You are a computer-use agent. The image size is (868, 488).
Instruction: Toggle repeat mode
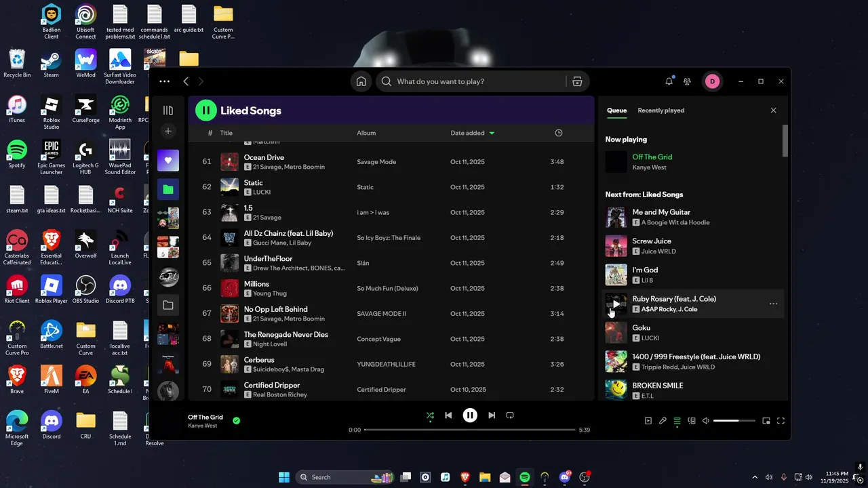point(510,415)
